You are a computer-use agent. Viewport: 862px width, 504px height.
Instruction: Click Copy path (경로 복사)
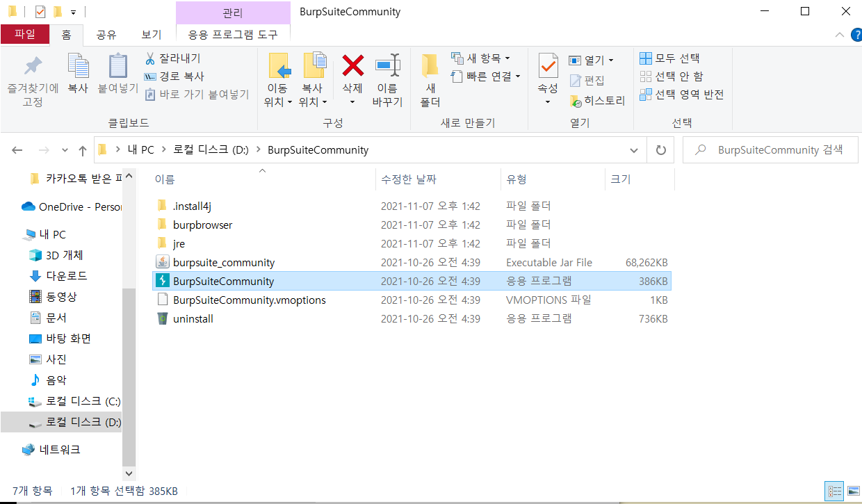174,76
